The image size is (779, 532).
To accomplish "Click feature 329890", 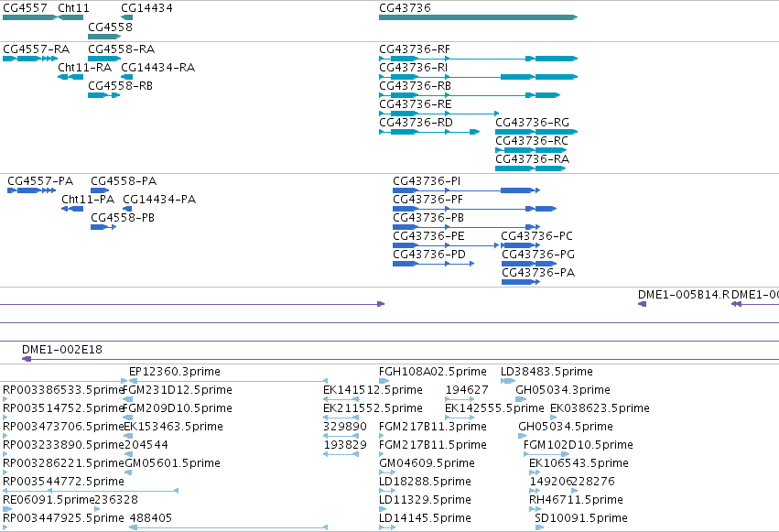I will (341, 436).
